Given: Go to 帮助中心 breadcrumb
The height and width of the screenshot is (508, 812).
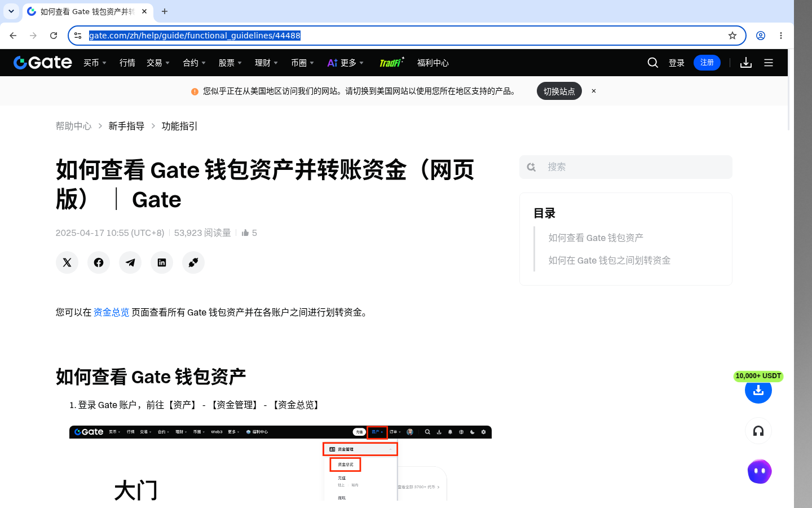Looking at the screenshot, I should click(x=73, y=126).
